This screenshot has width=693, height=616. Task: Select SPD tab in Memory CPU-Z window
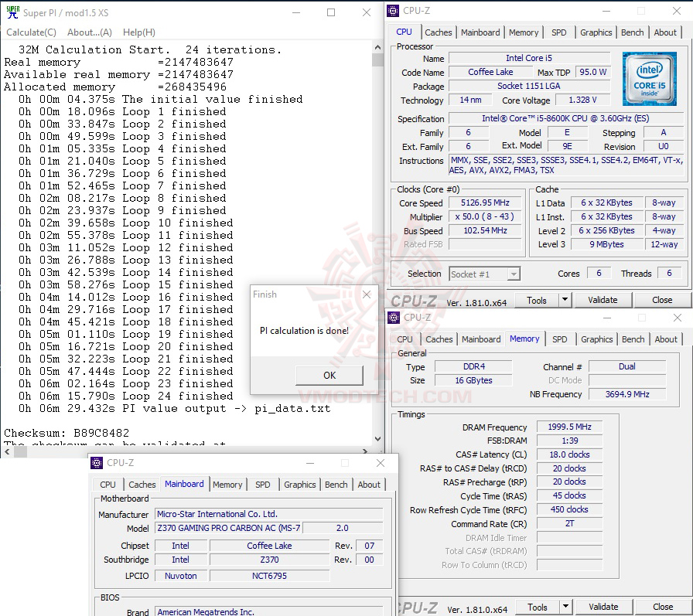click(559, 339)
